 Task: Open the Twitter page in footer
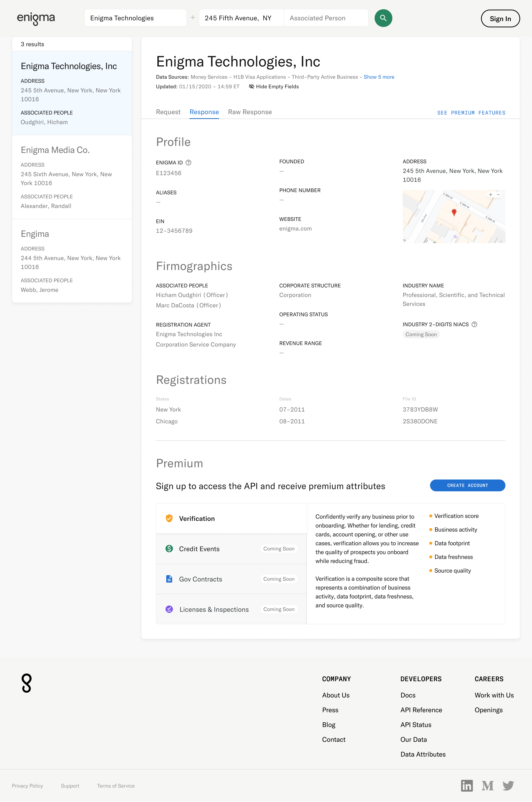coord(508,785)
